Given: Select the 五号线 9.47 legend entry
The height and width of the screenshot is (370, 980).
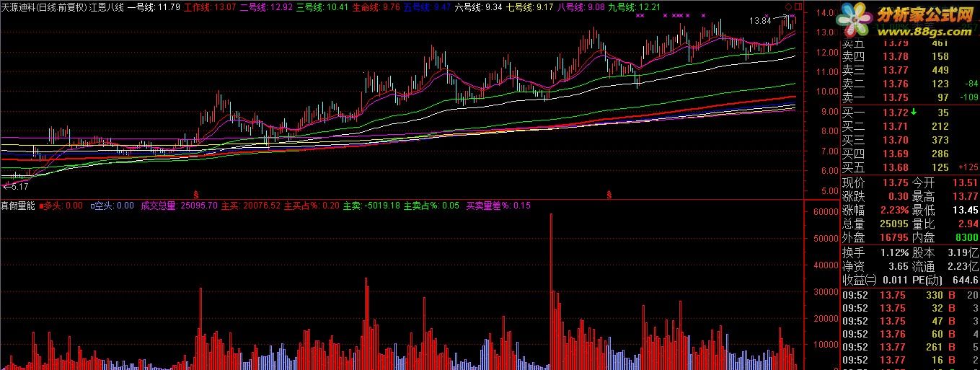Looking at the screenshot, I should pyautogui.click(x=428, y=7).
